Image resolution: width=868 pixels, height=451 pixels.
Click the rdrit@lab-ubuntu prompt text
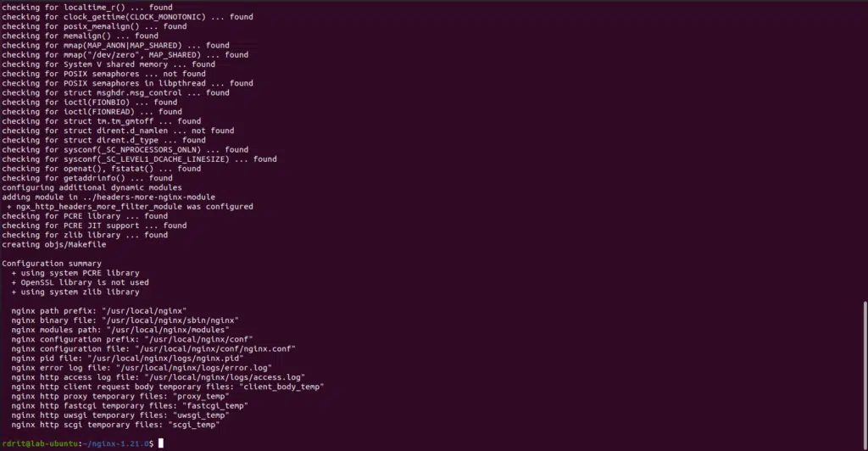[41, 444]
